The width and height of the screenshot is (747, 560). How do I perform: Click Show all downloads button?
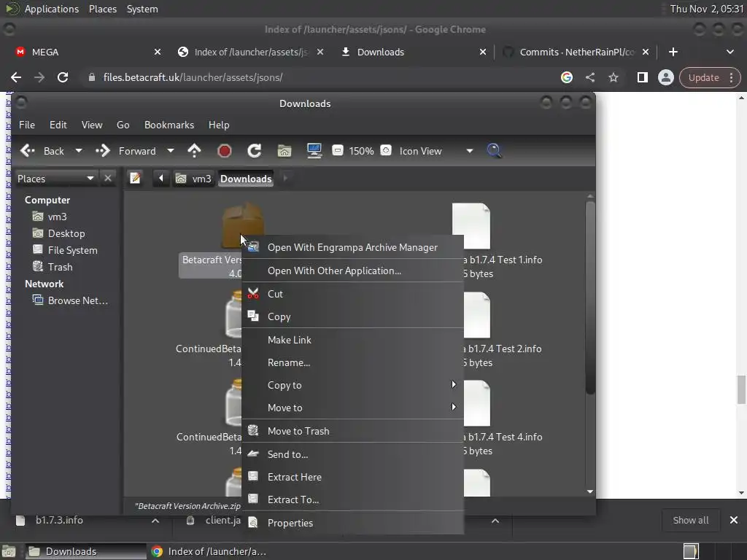[x=690, y=520]
